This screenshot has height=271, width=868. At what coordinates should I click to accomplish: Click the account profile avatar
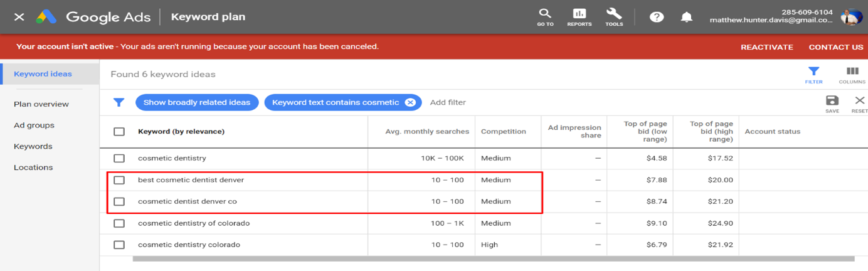(x=852, y=17)
